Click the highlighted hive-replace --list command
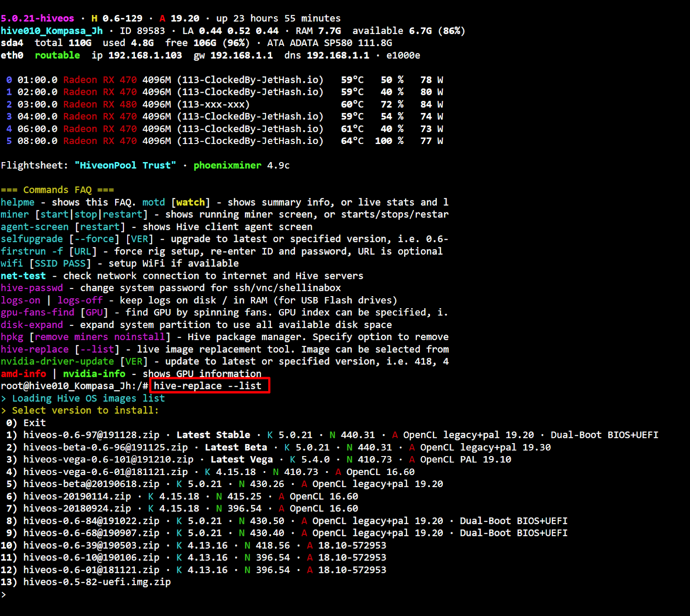Screen dimensions: 690x616 (x=208, y=386)
